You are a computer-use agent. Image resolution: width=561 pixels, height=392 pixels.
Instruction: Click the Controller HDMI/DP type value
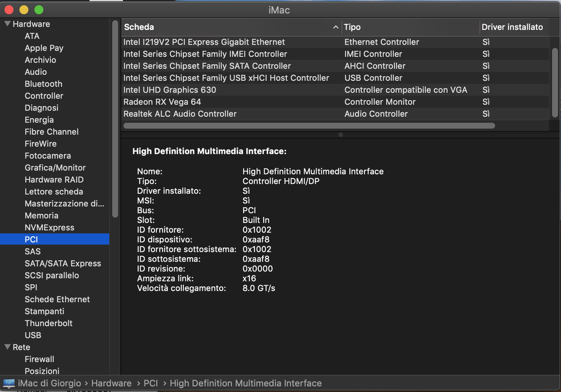(x=281, y=181)
